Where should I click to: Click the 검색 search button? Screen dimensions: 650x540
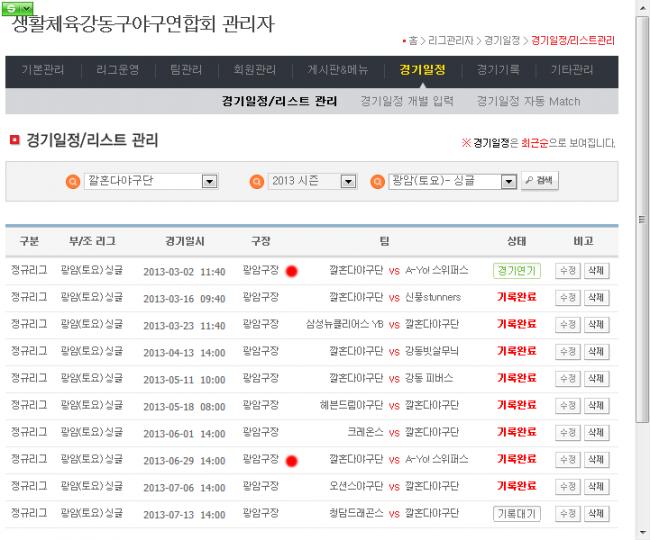click(540, 181)
